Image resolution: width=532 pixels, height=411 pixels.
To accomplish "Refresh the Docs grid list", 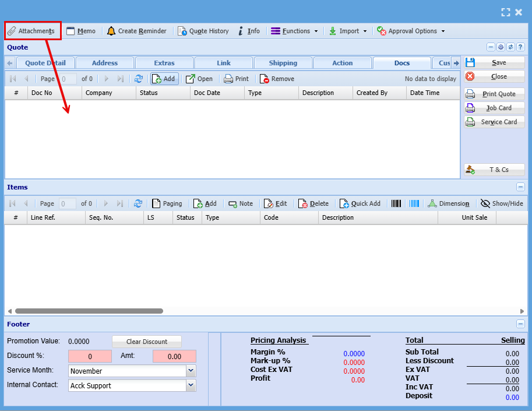I will coord(139,79).
